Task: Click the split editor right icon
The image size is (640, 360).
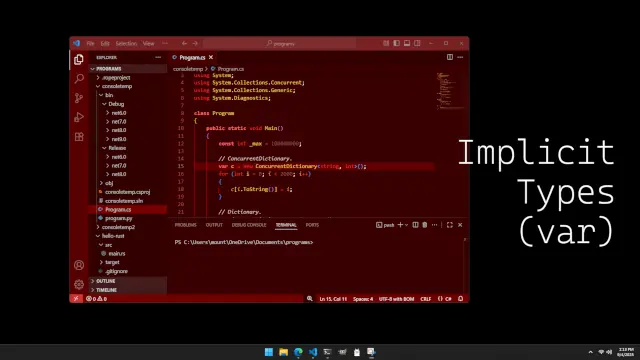Action: [450, 57]
